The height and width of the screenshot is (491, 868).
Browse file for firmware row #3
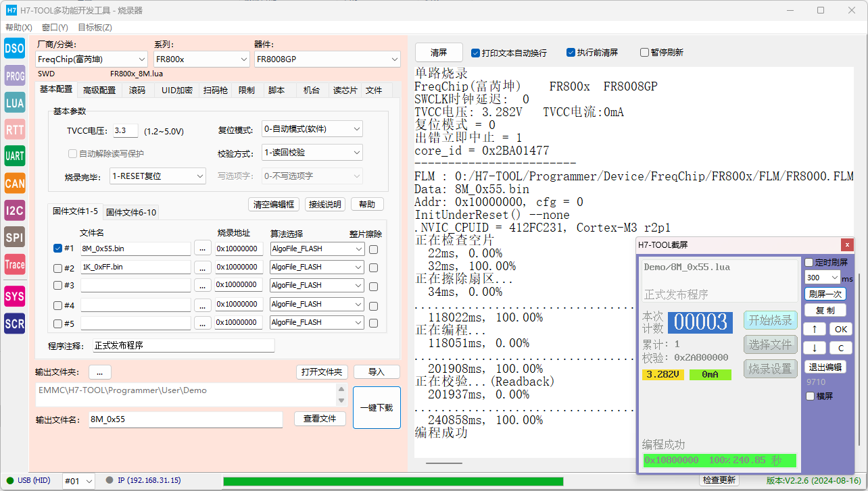click(203, 285)
